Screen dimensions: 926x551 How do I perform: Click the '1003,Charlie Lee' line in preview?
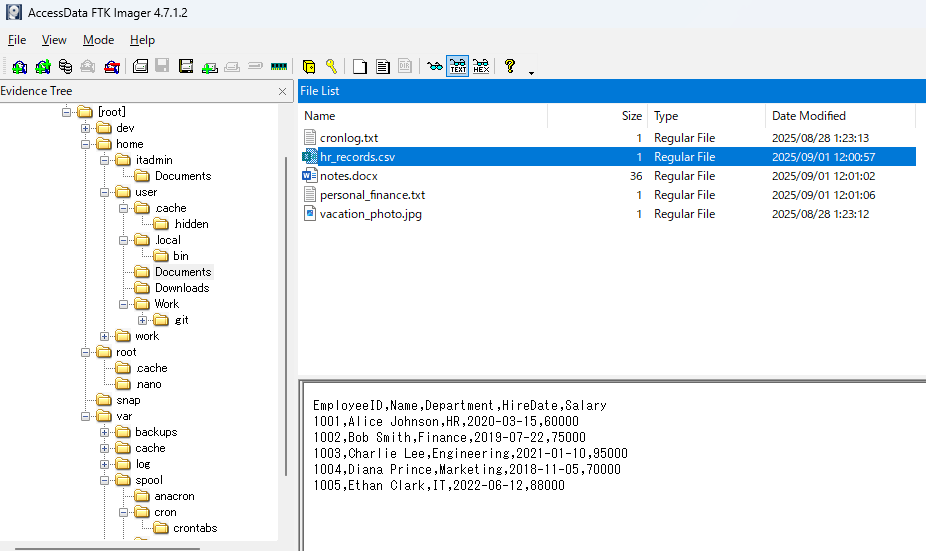[470, 453]
